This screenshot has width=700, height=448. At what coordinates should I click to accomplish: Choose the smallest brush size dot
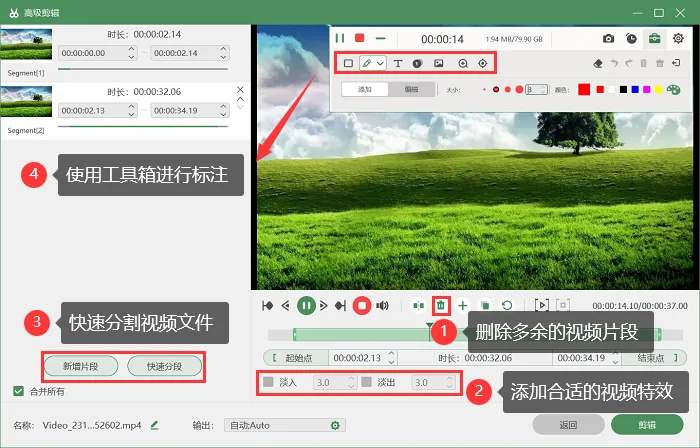484,90
